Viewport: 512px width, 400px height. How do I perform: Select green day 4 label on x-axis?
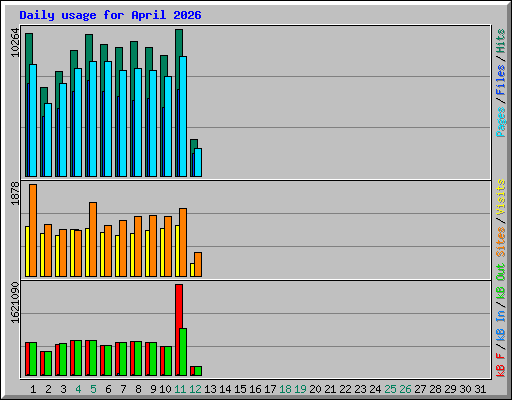tap(78, 389)
